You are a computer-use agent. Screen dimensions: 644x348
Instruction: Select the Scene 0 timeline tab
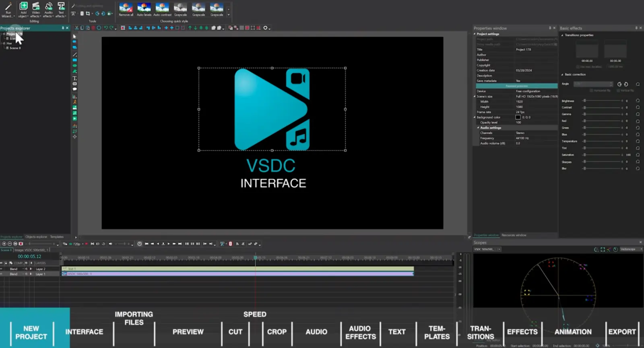point(6,250)
